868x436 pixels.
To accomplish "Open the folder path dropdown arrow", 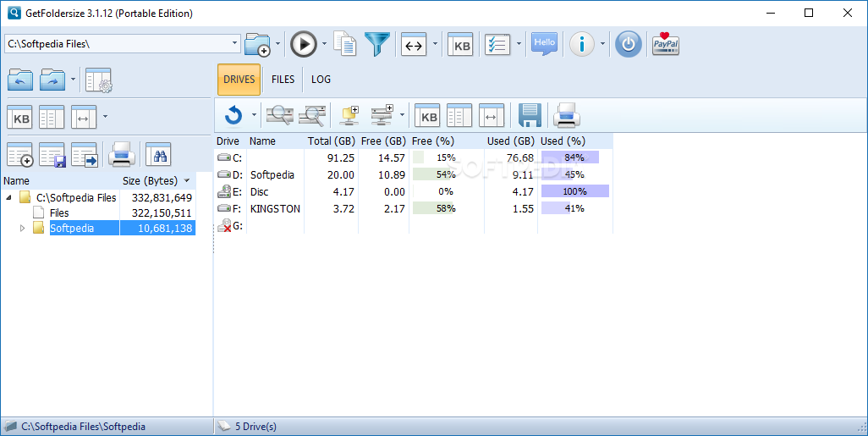I will tap(234, 43).
